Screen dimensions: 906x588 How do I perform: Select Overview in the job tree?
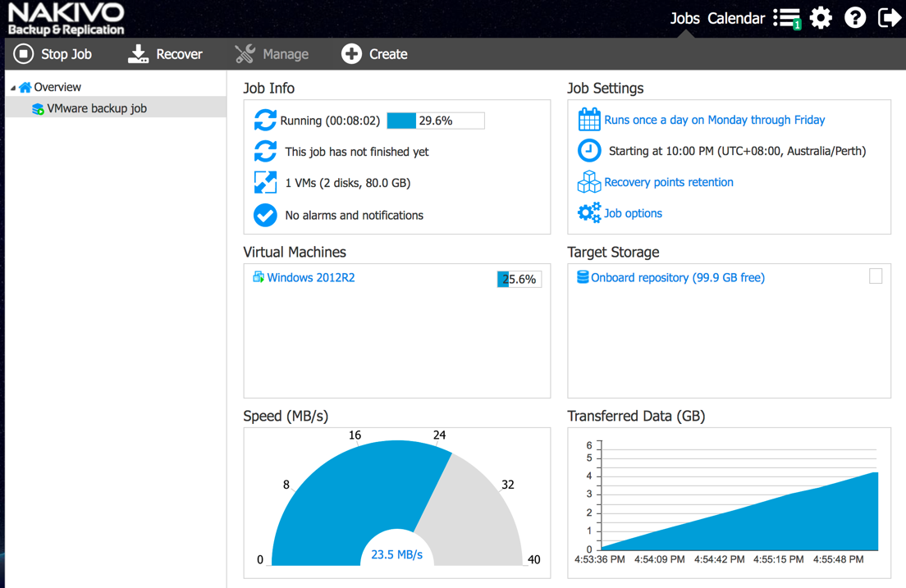point(57,87)
